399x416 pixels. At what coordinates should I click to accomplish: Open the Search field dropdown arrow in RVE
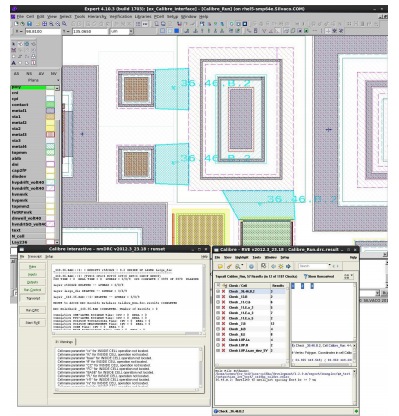pos(330,266)
